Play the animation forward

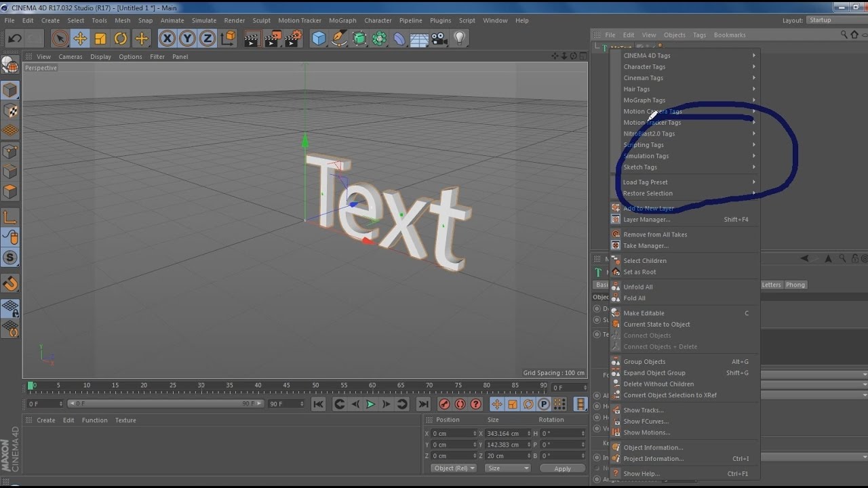point(370,404)
